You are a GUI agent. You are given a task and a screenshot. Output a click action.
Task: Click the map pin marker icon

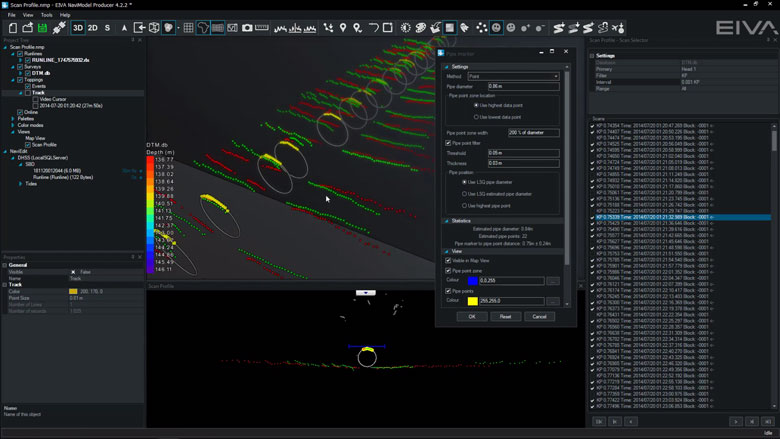343,28
